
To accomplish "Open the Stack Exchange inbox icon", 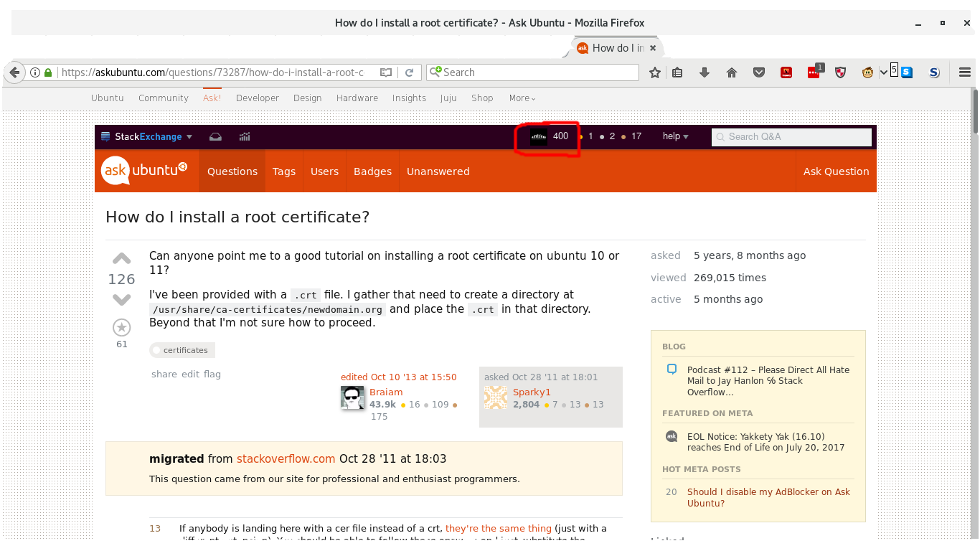I will coord(215,136).
